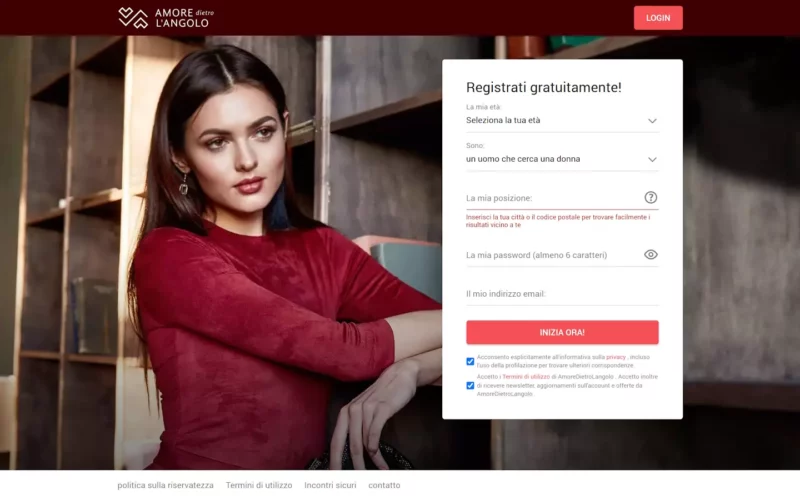Go to the 'Incontri sicuri' footer link
The height and width of the screenshot is (500, 800).
point(330,485)
